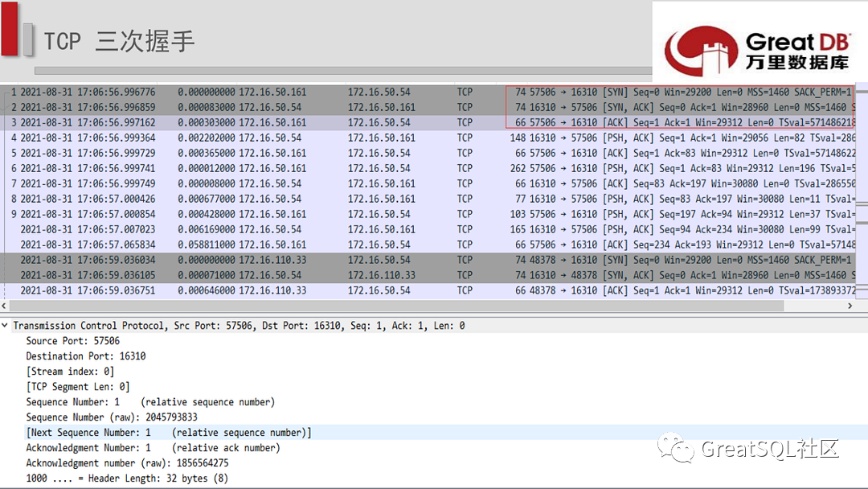Screen dimensions: 868x489
Task: Click the GreatDB logo on the slide
Action: click(x=757, y=49)
